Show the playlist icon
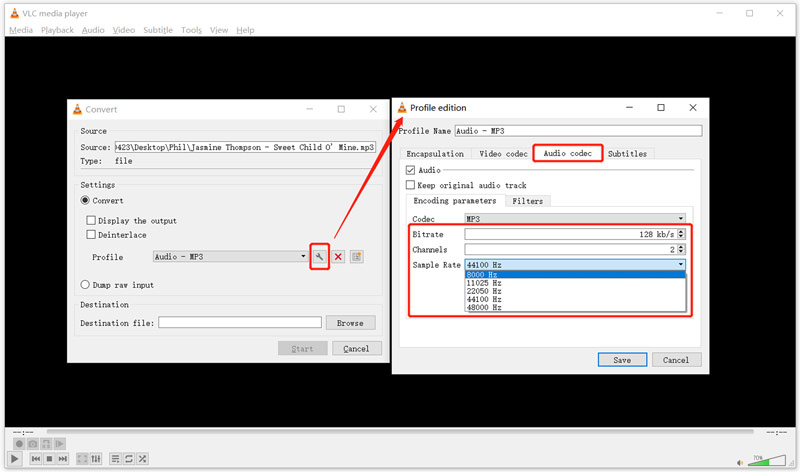 [x=115, y=459]
